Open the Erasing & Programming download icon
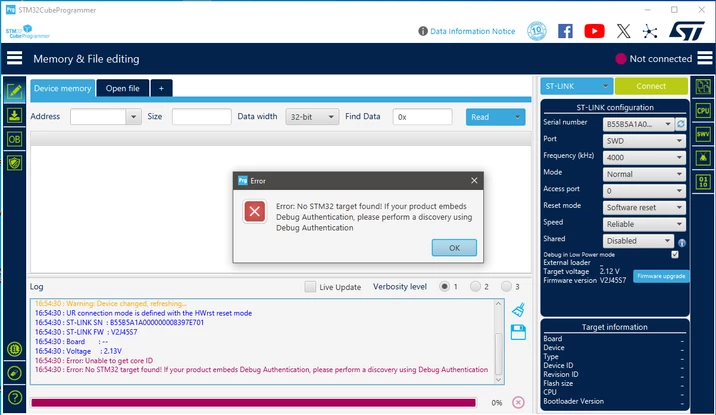Screen dimensions: 716x415 [x=14, y=115]
